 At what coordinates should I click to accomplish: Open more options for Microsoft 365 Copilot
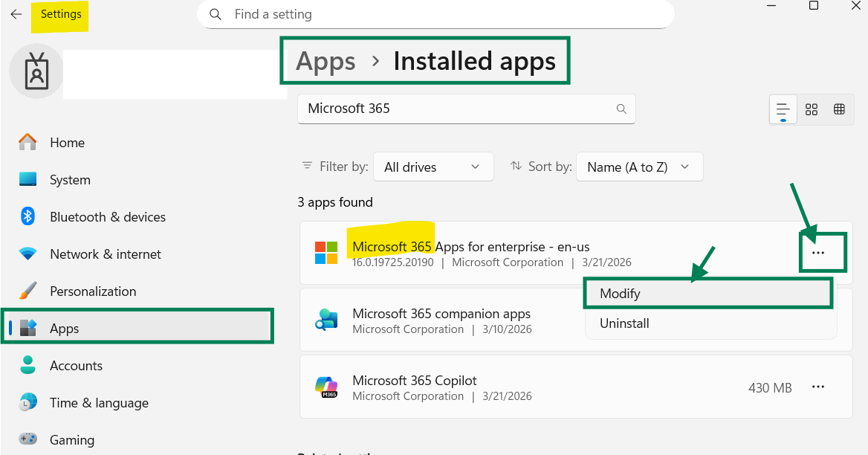(817, 387)
